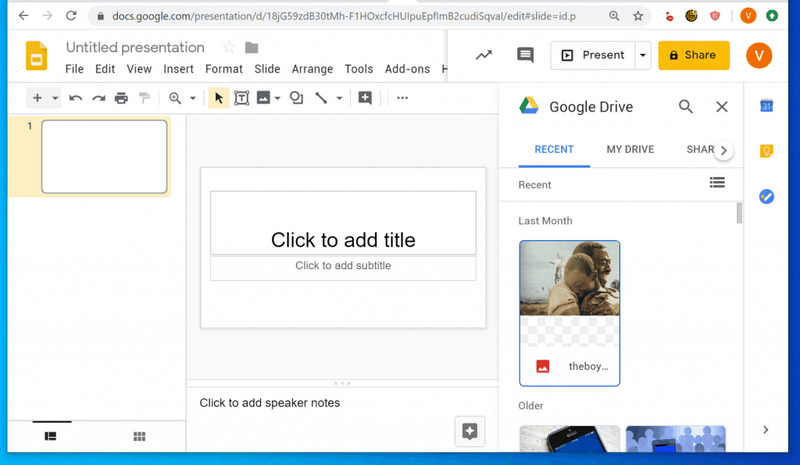This screenshot has width=800, height=465.
Task: Select the shape tool
Action: click(x=296, y=97)
